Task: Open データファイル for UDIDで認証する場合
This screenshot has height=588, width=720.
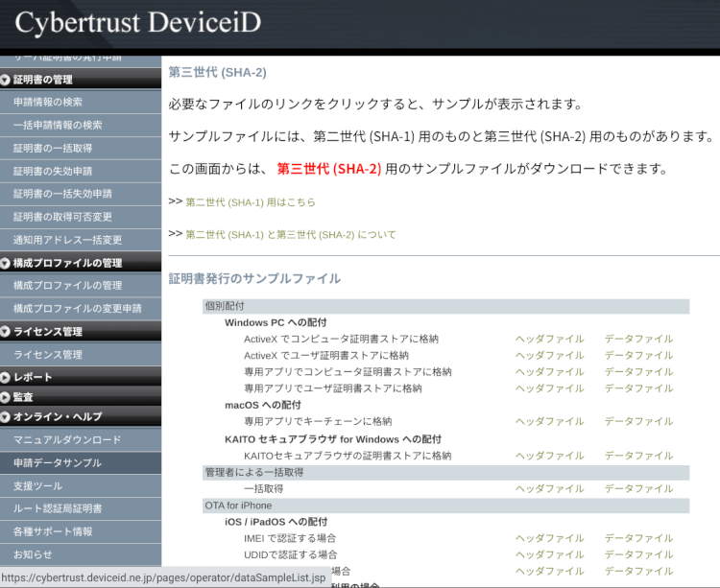Action: point(638,555)
